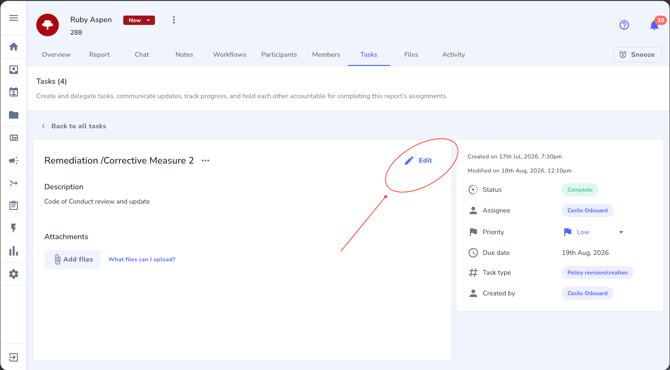Switch to the Participants tab
This screenshot has height=370, width=670.
tap(279, 55)
